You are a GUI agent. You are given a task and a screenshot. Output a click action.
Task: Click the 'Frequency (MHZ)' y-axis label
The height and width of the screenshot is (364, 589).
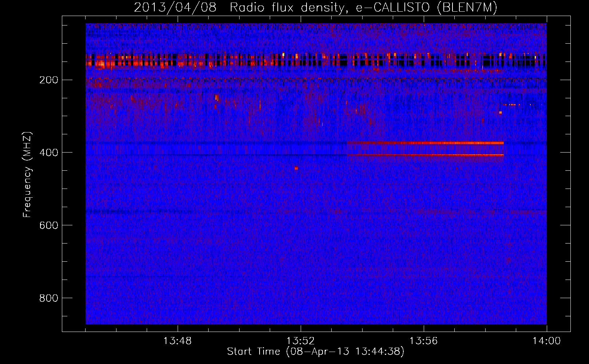pyautogui.click(x=27, y=175)
